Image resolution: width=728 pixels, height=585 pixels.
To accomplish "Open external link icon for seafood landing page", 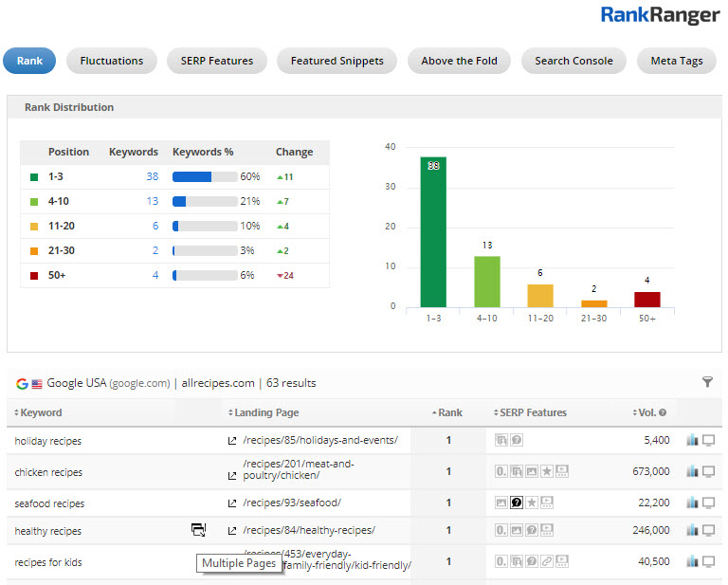I will tap(232, 503).
